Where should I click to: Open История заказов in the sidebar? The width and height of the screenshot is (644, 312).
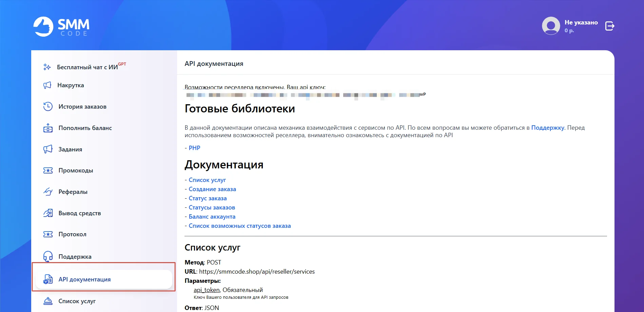point(82,107)
